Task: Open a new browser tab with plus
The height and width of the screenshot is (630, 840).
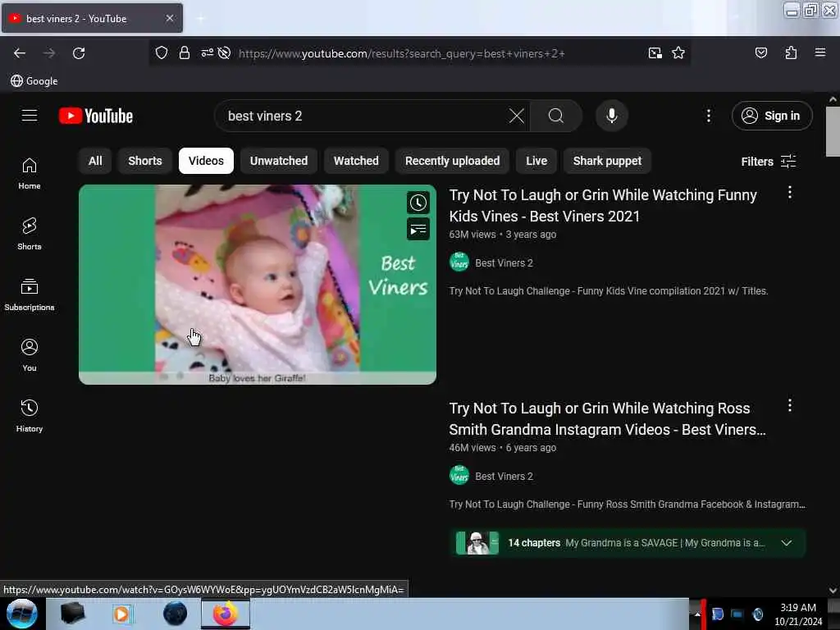Action: coord(200,18)
